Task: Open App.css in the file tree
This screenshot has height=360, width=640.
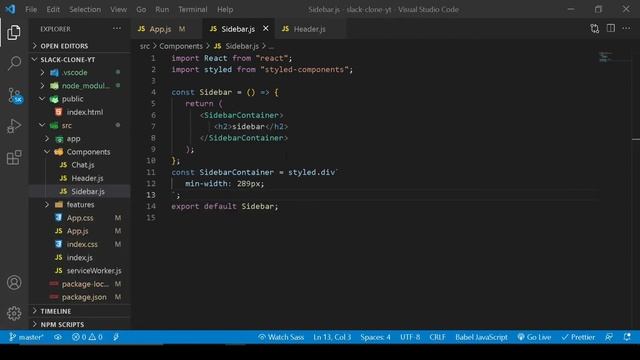Action: [80, 218]
